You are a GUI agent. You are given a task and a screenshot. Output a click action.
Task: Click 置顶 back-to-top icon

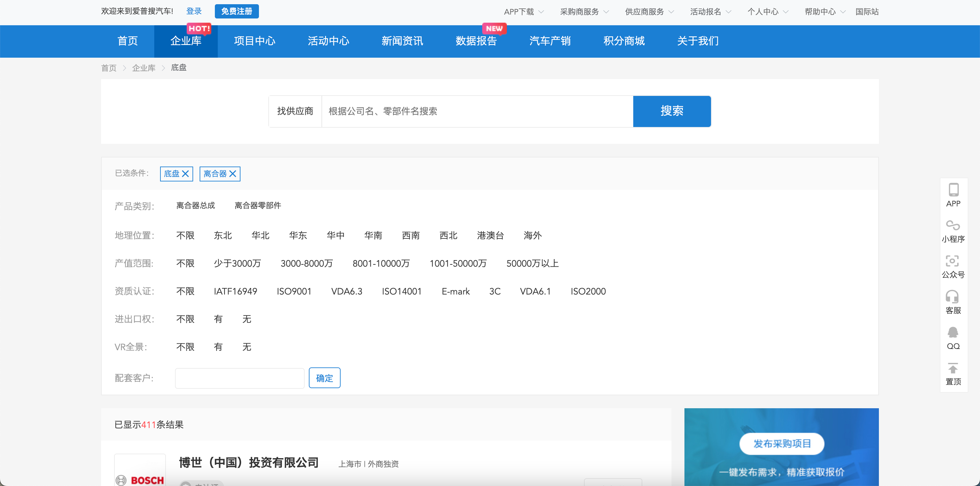click(x=953, y=374)
